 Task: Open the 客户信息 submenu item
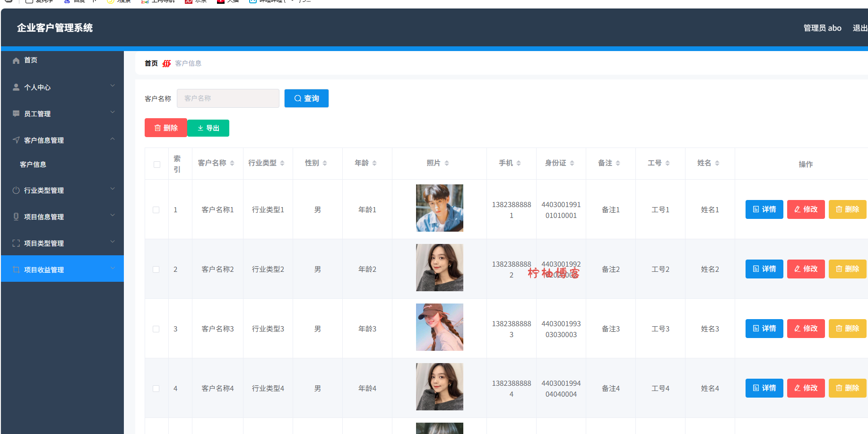[x=33, y=164]
